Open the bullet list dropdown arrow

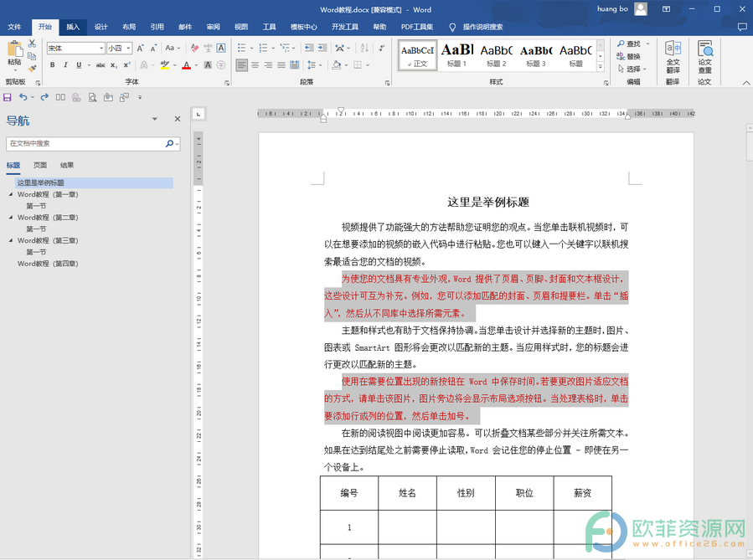251,48
